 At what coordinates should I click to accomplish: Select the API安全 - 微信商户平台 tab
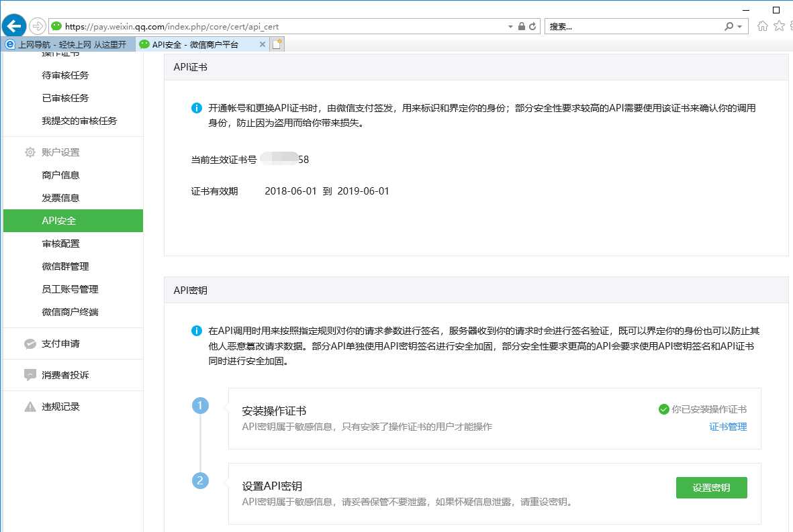[202, 44]
